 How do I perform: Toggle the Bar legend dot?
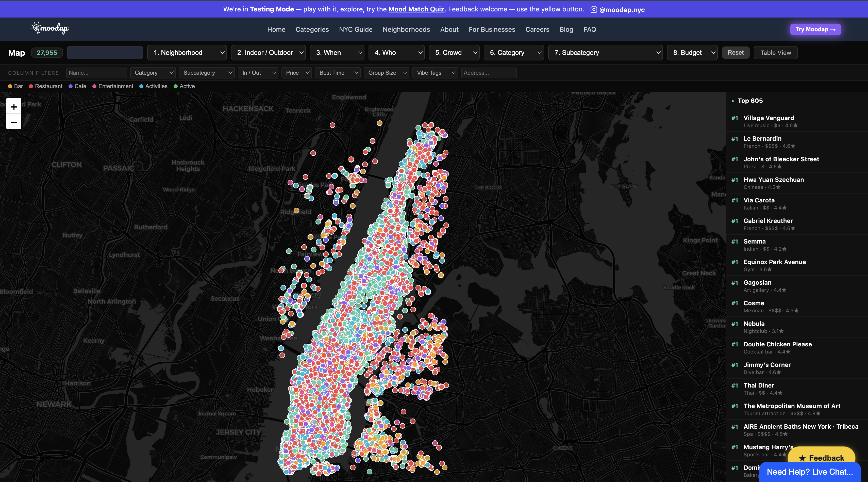click(10, 86)
